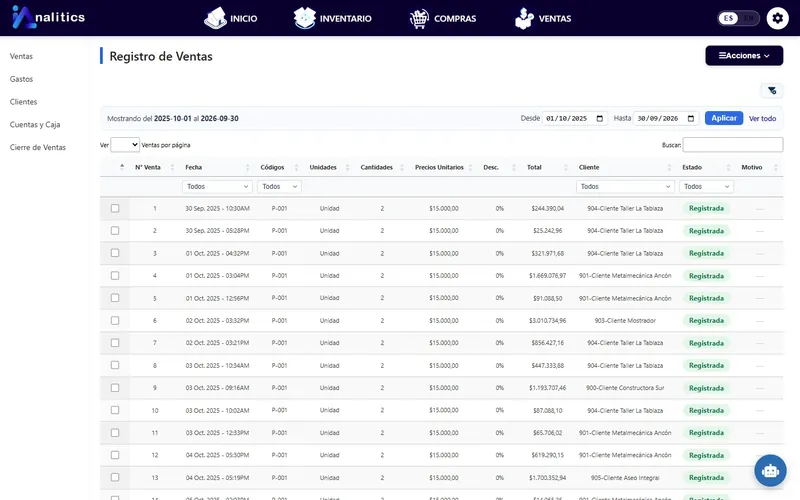This screenshot has height=500, width=800.
Task: Sort by Códigos column arrows
Action: (296, 167)
